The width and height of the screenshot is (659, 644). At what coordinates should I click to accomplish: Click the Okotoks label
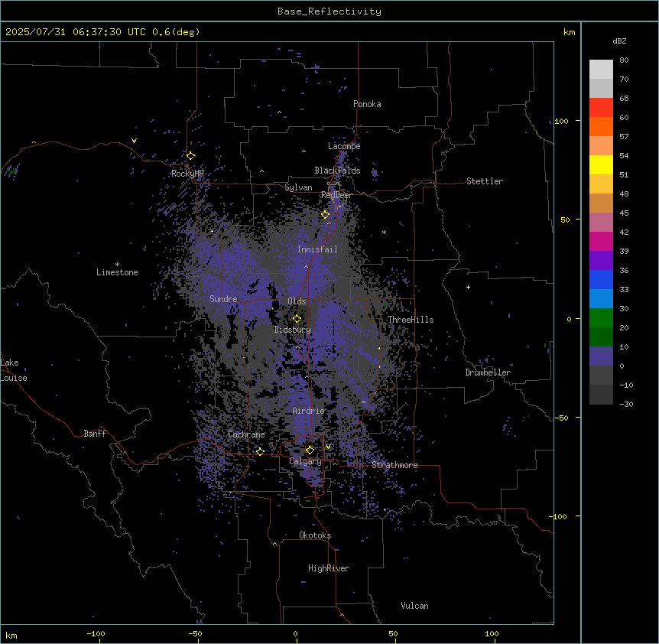tap(315, 535)
